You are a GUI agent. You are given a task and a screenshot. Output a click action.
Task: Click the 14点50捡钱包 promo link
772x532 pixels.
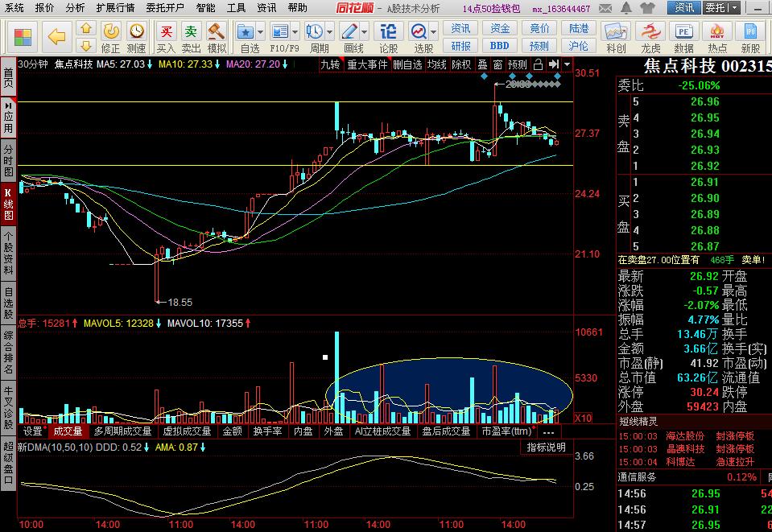click(x=491, y=8)
